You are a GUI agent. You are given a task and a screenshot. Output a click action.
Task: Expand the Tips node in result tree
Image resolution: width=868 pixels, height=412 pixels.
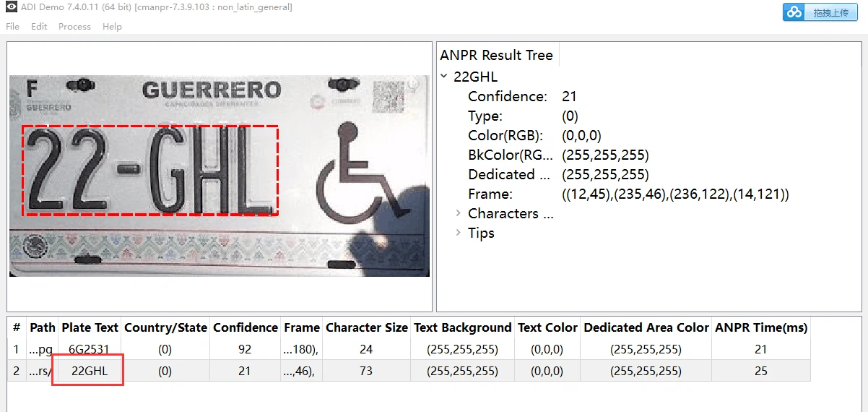click(x=458, y=233)
